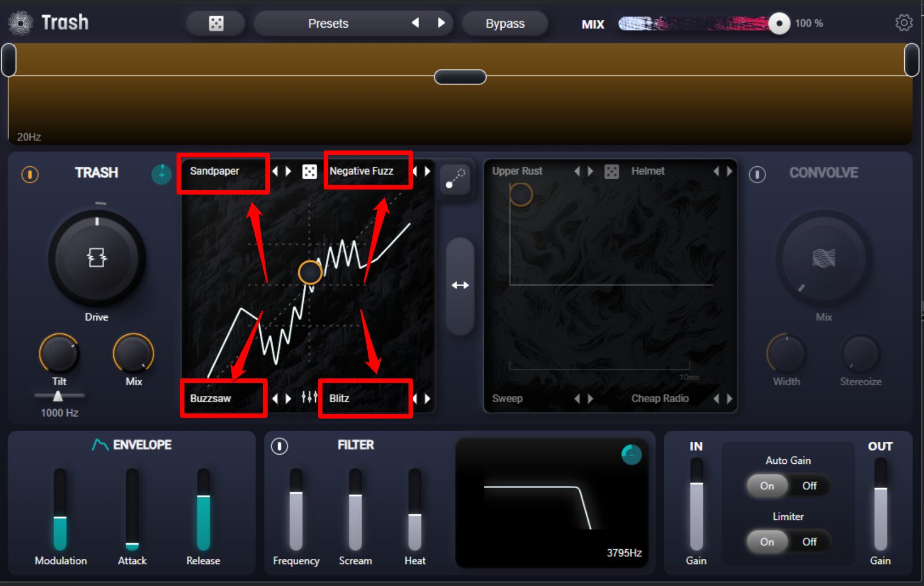This screenshot has width=924, height=586.
Task: Open the Presets menu
Action: coord(328,23)
